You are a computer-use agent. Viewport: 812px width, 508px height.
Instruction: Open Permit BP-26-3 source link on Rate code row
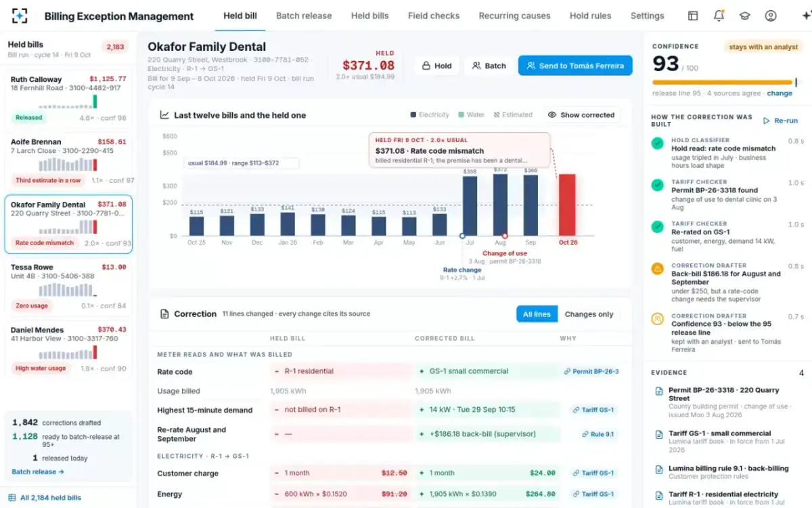(591, 371)
